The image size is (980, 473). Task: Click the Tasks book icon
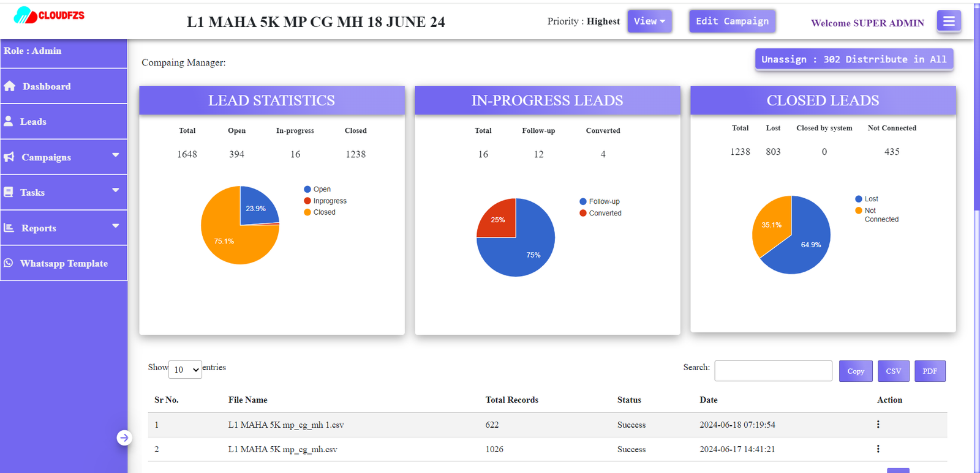pos(9,192)
